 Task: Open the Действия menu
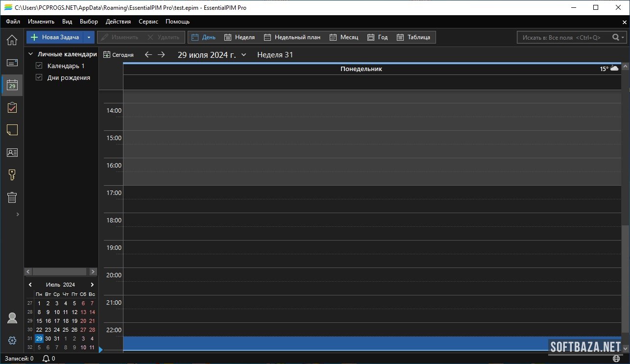point(118,22)
